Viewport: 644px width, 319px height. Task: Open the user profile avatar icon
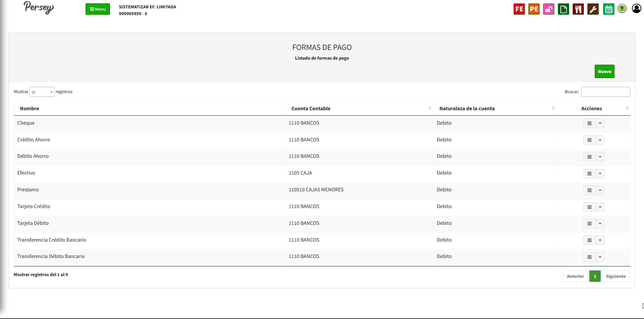tap(636, 8)
